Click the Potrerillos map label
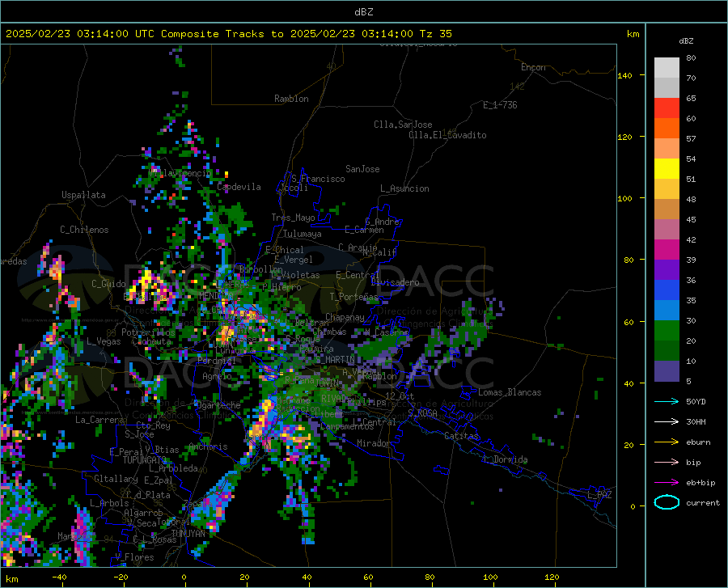 148,332
